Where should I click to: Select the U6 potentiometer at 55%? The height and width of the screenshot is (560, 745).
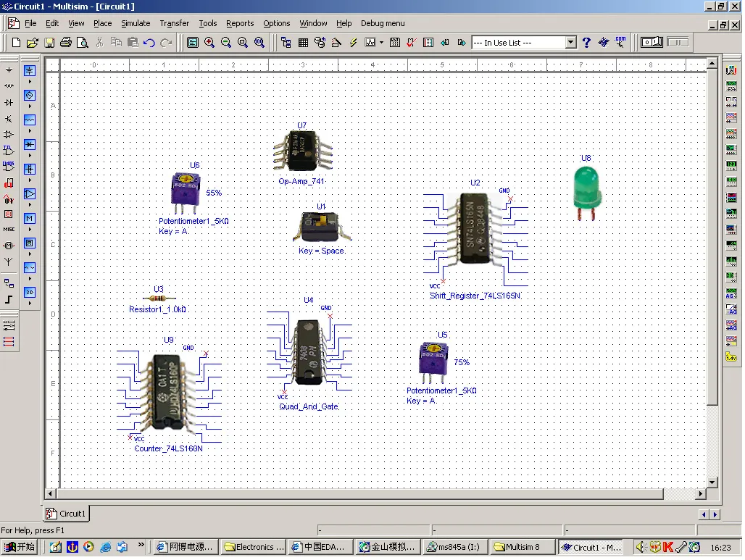[x=186, y=193]
